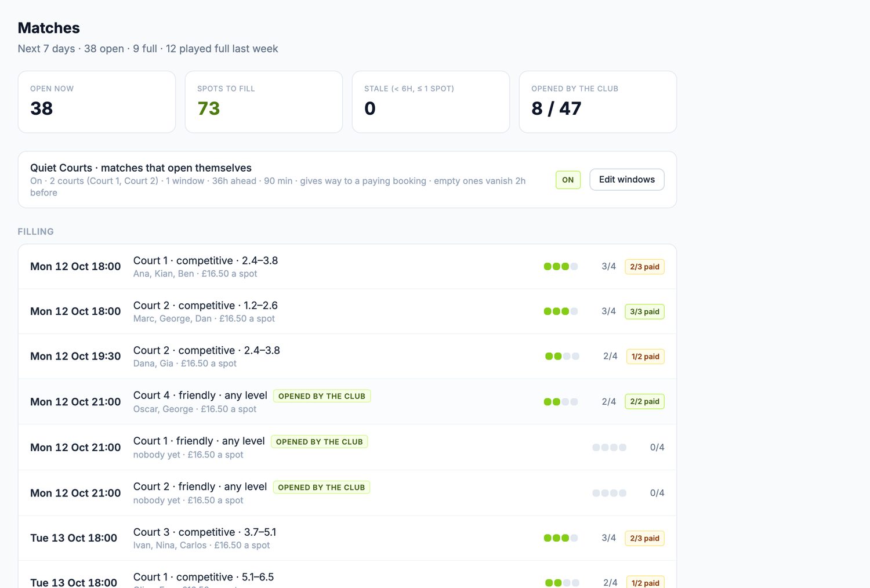Open the Stale matches stat card
The image size is (870, 588).
(x=431, y=102)
